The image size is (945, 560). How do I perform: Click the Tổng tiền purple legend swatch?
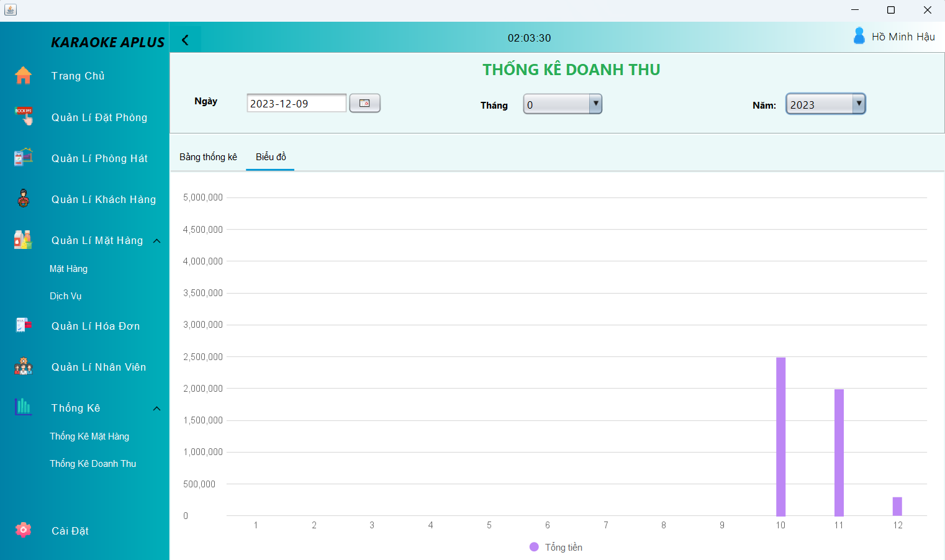coord(534,547)
